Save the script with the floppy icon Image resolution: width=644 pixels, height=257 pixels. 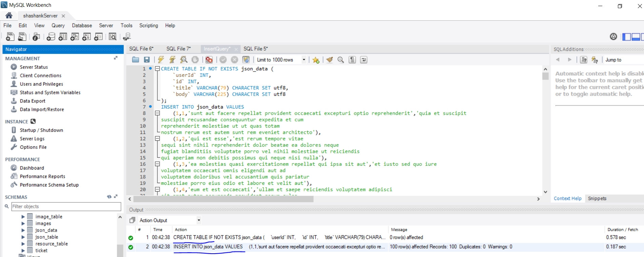click(147, 60)
